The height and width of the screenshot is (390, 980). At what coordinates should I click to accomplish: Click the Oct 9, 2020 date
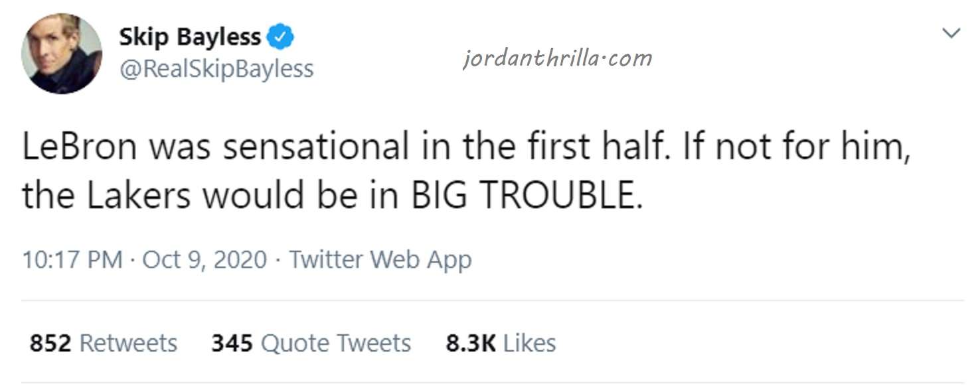pos(204,259)
